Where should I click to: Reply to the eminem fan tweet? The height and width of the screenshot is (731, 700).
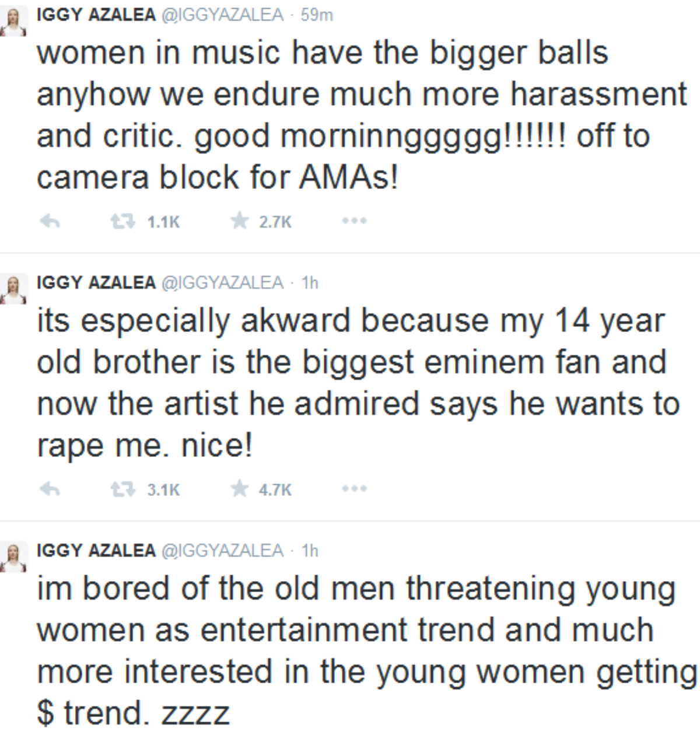50,489
